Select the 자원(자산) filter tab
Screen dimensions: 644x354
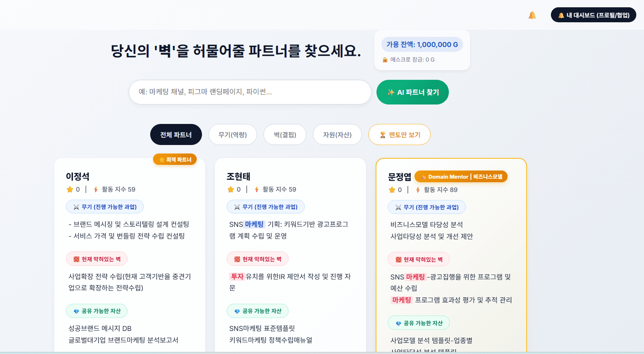tap(337, 134)
